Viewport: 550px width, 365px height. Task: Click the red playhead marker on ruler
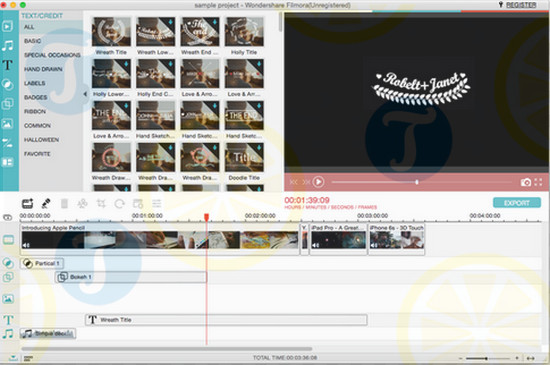pos(207,217)
